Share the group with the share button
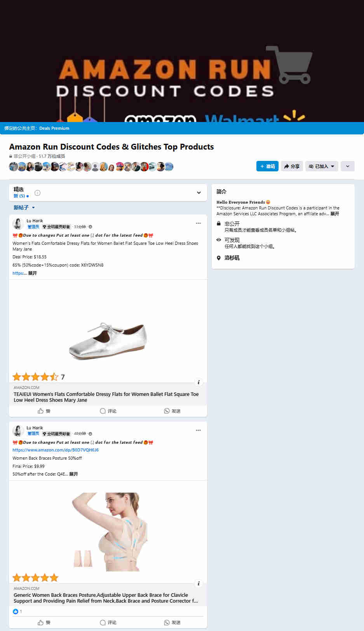This screenshot has width=364, height=631. 292,166
